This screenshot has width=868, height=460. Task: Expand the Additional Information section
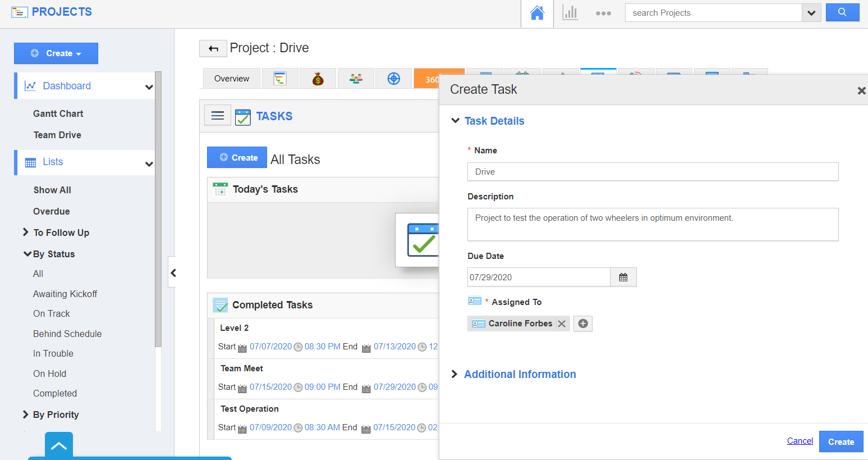454,374
